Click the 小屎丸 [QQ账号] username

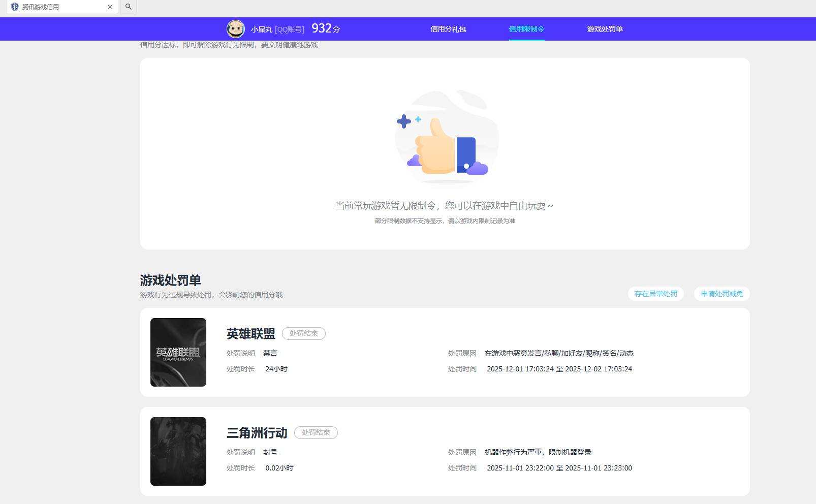[x=277, y=29]
